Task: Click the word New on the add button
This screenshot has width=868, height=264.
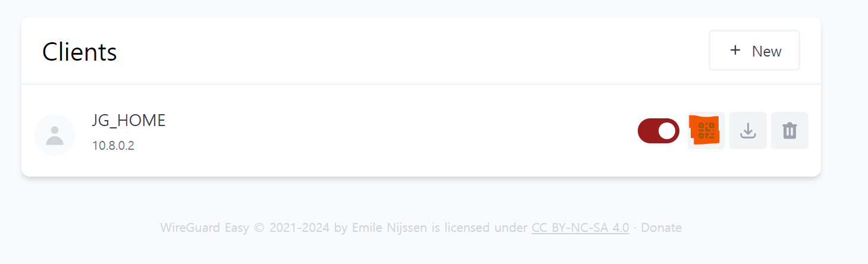Action: coord(767,51)
